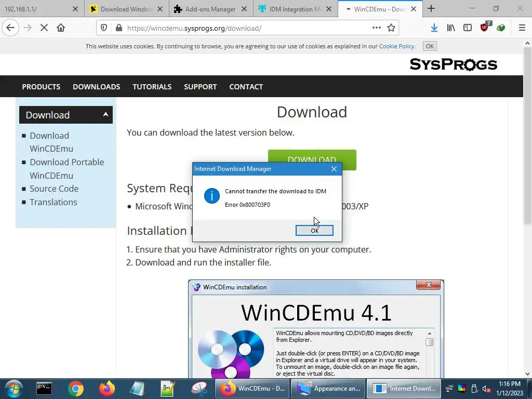
Task: Click the WinCDEmu installation screenshot image
Action: click(316, 329)
